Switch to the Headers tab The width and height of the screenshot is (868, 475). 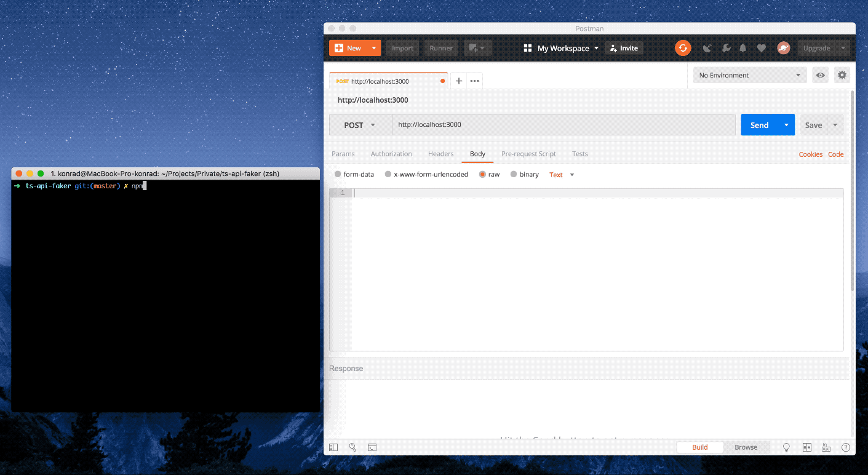click(x=440, y=154)
